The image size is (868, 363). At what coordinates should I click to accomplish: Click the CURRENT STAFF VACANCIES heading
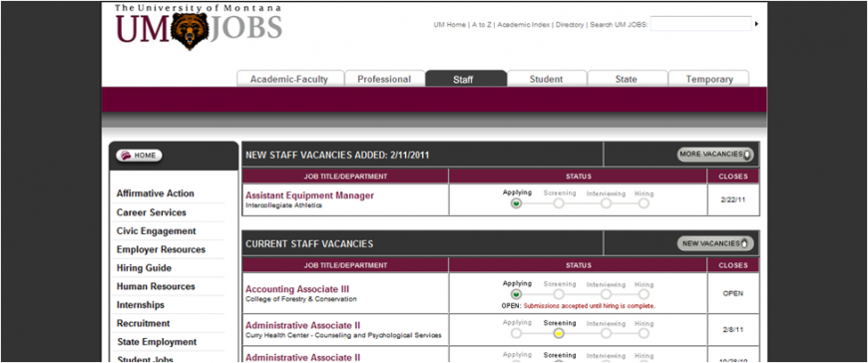(309, 244)
